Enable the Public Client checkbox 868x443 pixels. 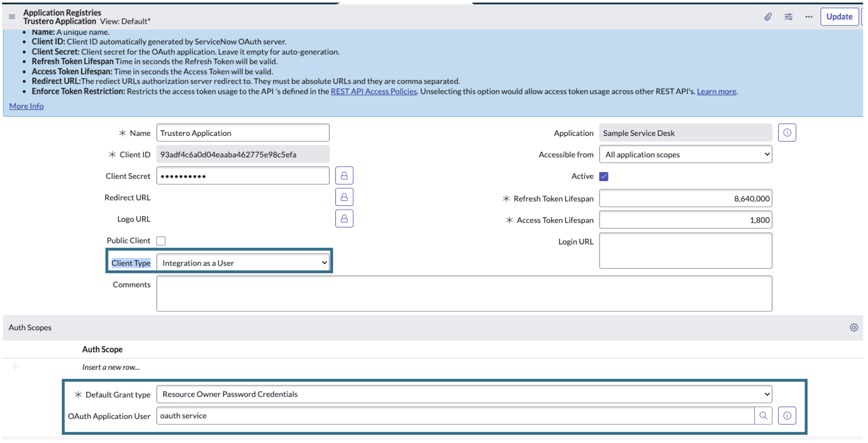pos(161,241)
